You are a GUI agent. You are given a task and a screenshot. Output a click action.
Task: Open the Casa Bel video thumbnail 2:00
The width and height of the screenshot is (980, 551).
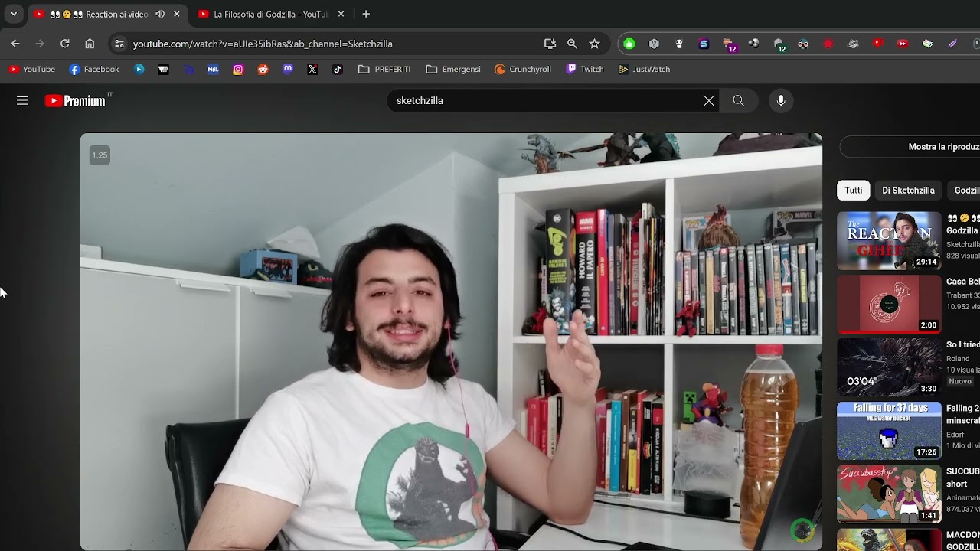889,304
